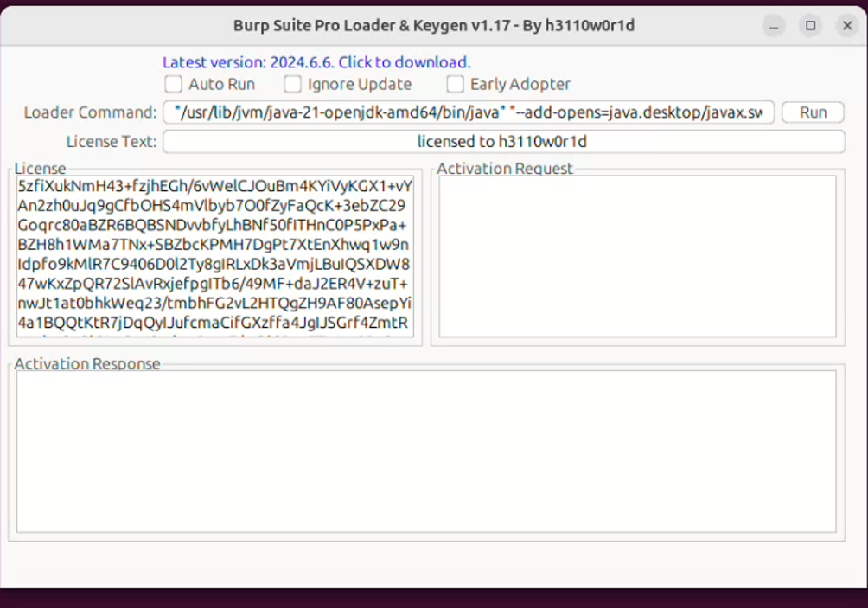Minimize the Keygen window
Viewport: 868px width, 609px height.
(774, 25)
